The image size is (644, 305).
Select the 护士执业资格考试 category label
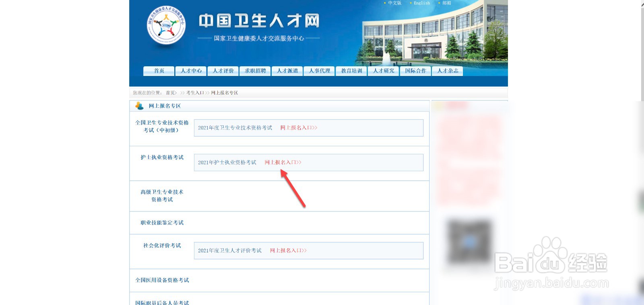[x=162, y=158]
